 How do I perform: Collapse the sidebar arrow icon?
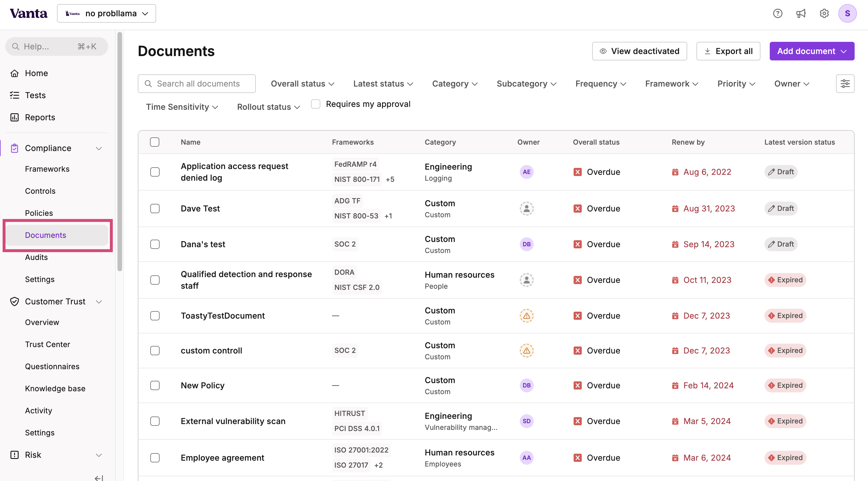point(99,478)
